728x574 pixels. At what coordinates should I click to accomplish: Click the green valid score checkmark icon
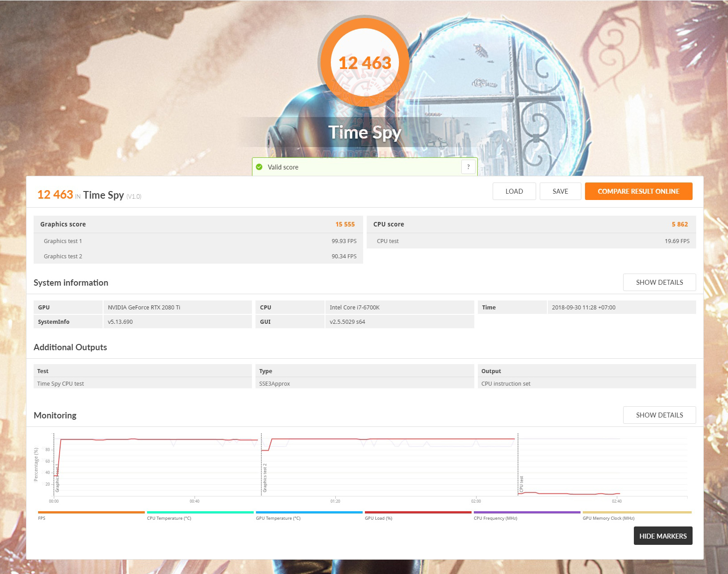click(259, 167)
